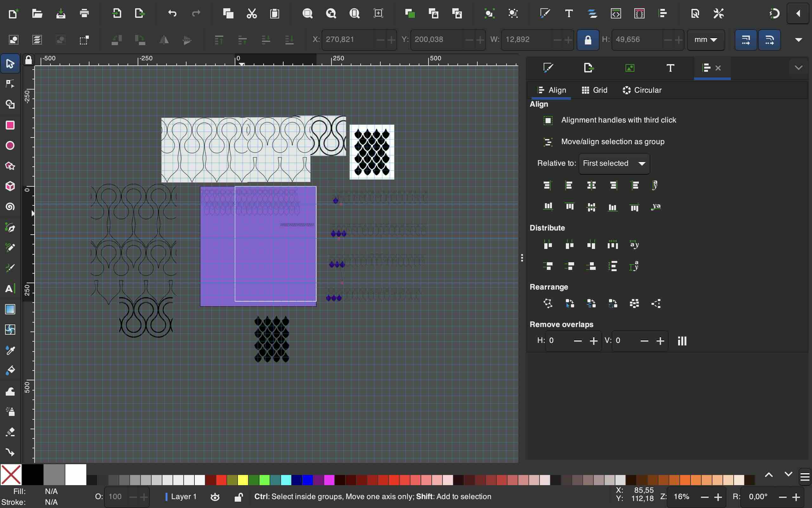Image resolution: width=812 pixels, height=508 pixels.
Task: Toggle the width/height ratio lock
Action: 588,40
